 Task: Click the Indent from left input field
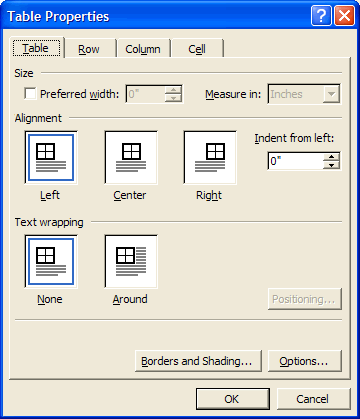tap(295, 161)
